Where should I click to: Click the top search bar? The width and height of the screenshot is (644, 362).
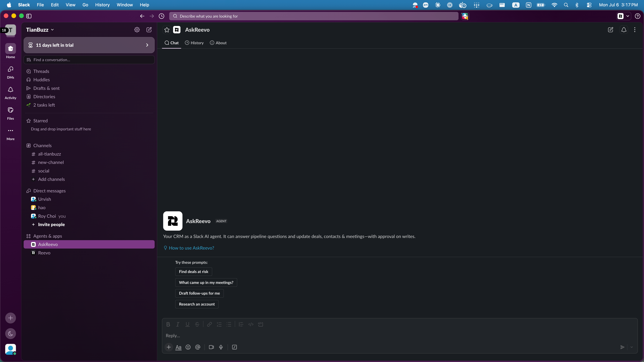point(314,16)
